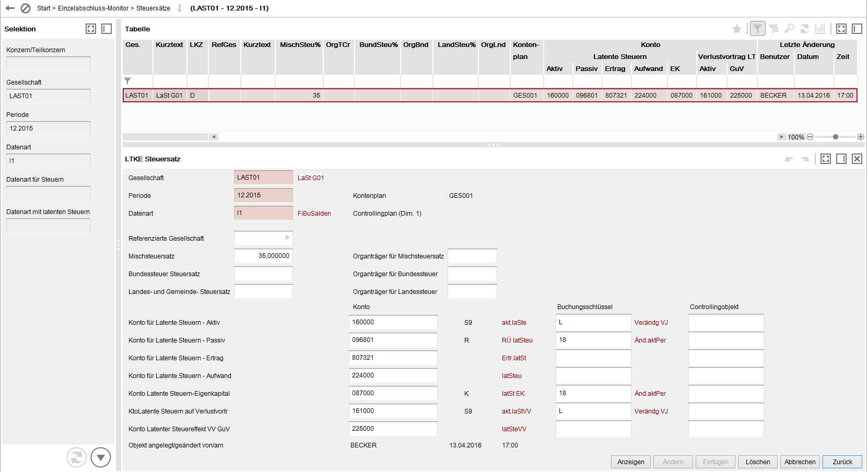The width and height of the screenshot is (868, 472).
Task: Click the down arrow icon after Steuersätze breadcrumb
Action: click(180, 8)
